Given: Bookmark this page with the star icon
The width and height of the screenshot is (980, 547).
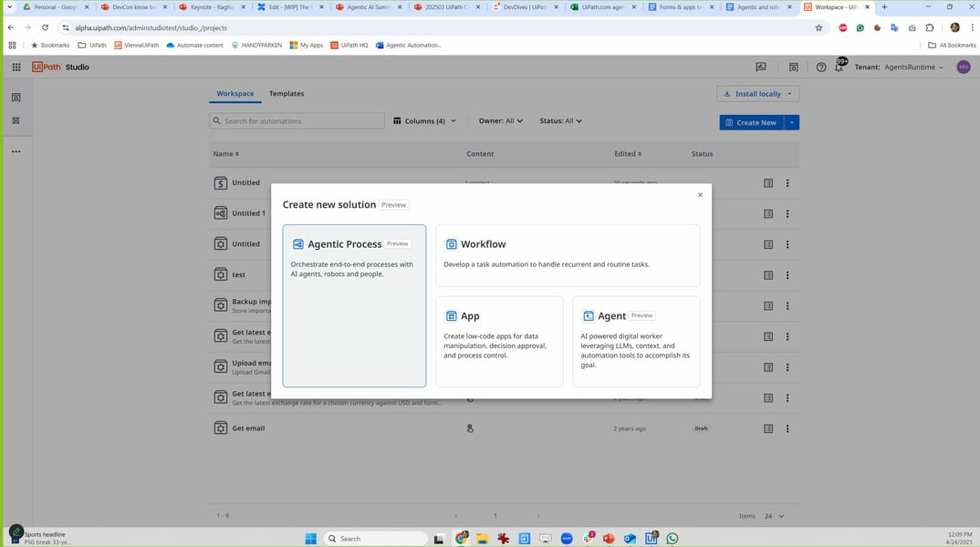Looking at the screenshot, I should click(x=818, y=27).
